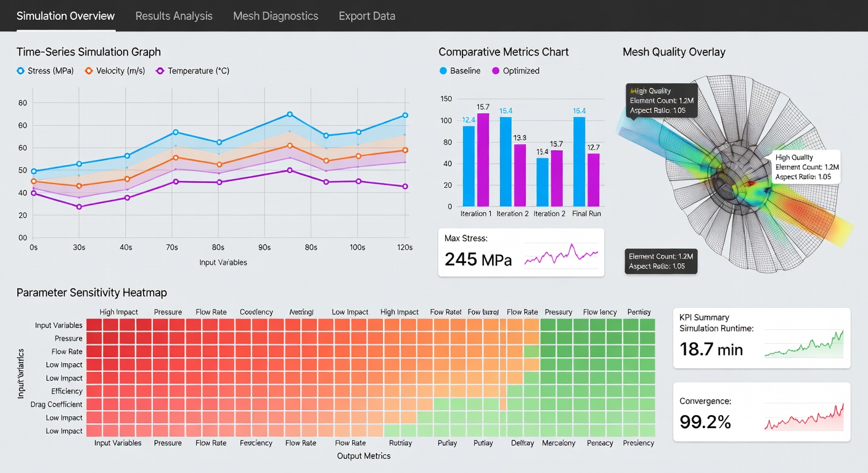Click the Mesh Quality Overlay title

tap(674, 52)
